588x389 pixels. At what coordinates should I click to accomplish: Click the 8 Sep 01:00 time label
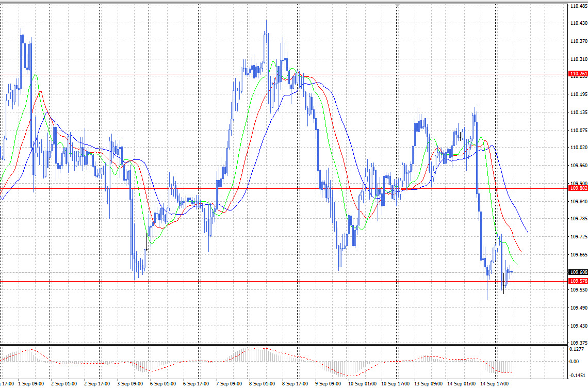pos(262,384)
